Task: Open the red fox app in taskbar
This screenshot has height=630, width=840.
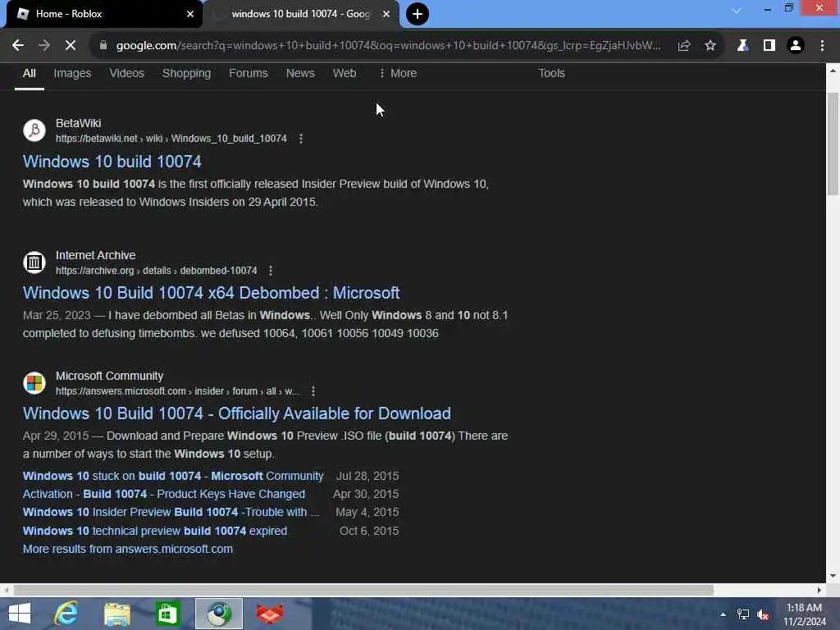Action: point(269,614)
